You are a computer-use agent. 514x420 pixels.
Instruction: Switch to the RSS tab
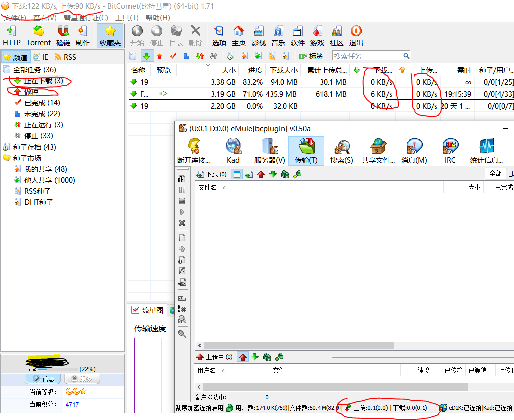[x=65, y=57]
